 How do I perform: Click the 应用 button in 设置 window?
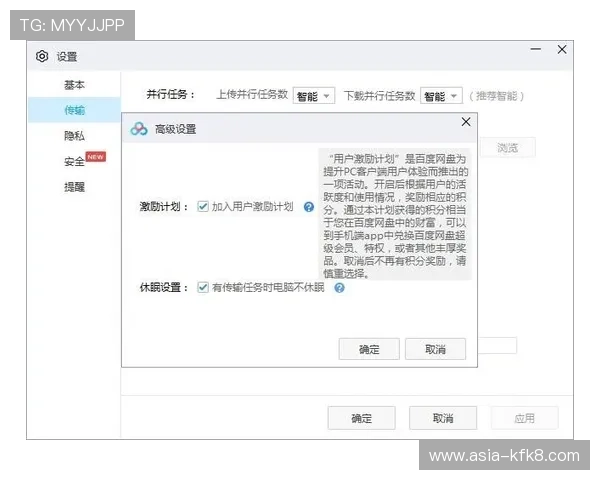[525, 418]
